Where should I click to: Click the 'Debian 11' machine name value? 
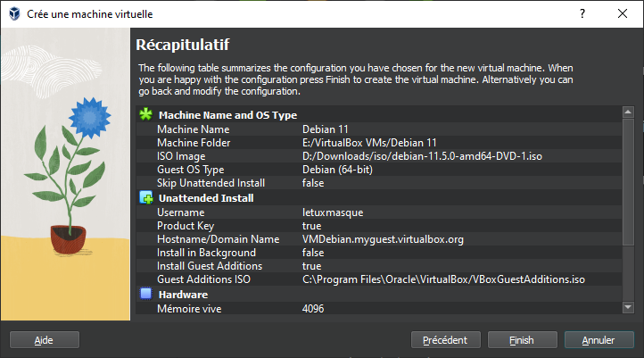tap(326, 129)
